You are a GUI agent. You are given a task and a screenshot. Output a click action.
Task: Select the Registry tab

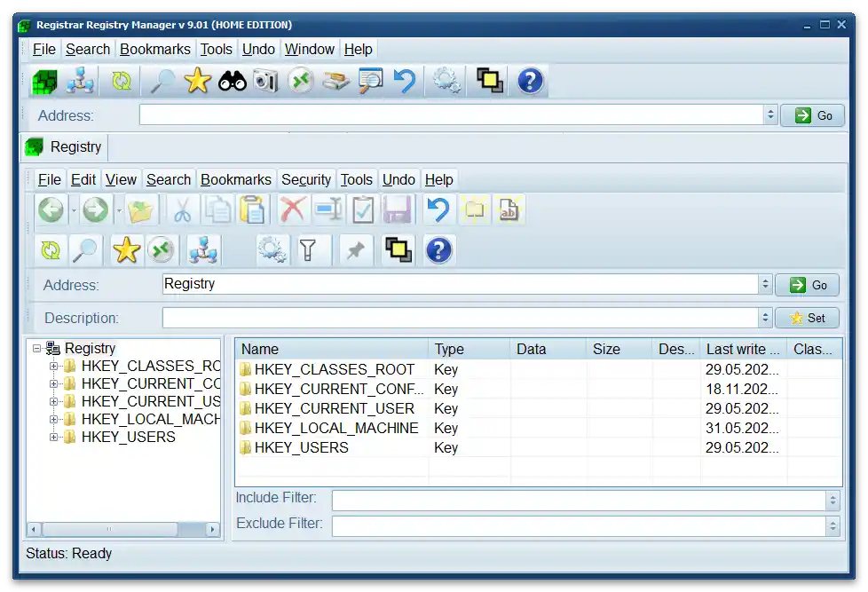[x=64, y=146]
